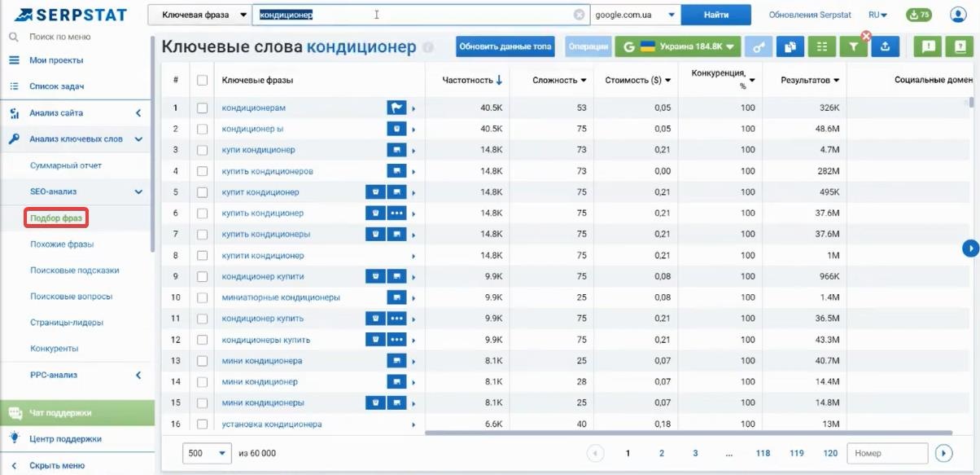Click the Номер page number input field

pos(887,454)
